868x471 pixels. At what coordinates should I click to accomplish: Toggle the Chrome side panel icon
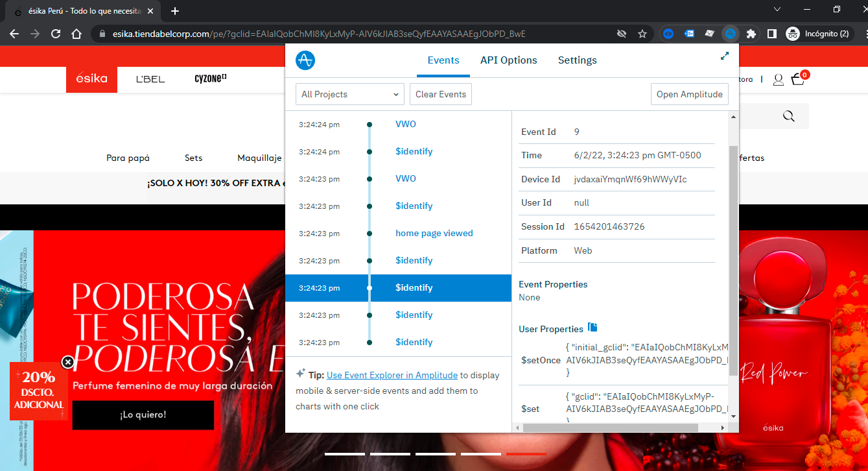click(771, 34)
